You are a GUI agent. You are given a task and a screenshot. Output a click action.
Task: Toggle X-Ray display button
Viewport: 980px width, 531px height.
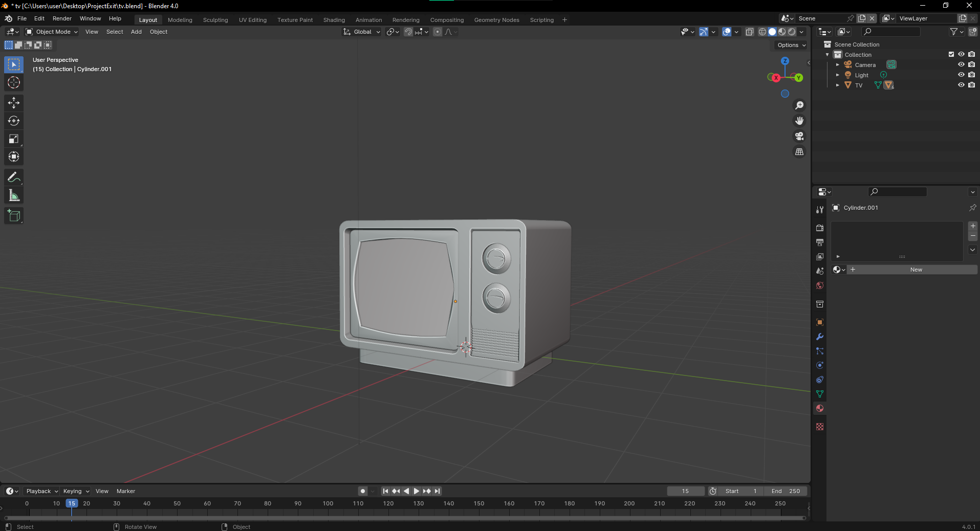[x=750, y=32]
